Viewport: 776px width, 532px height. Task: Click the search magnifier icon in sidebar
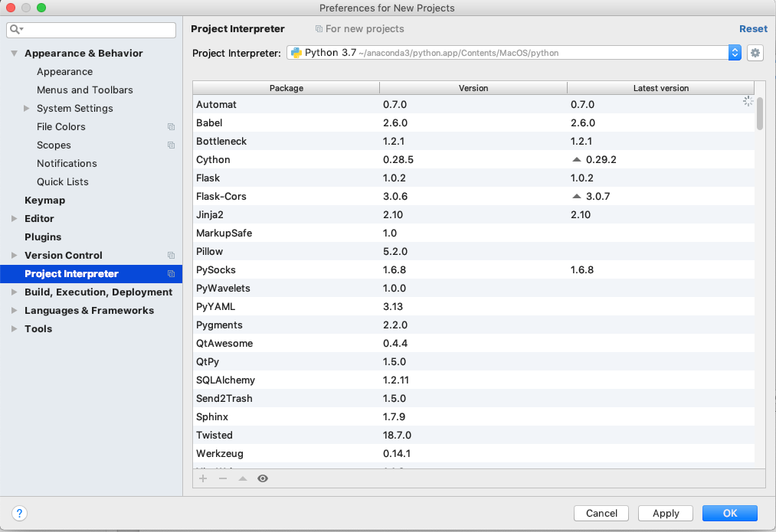coord(16,30)
